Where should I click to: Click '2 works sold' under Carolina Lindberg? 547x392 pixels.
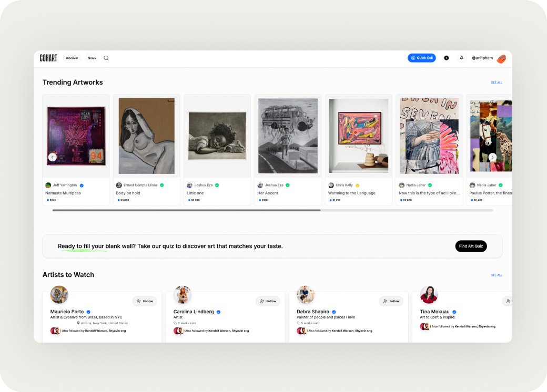coord(187,323)
